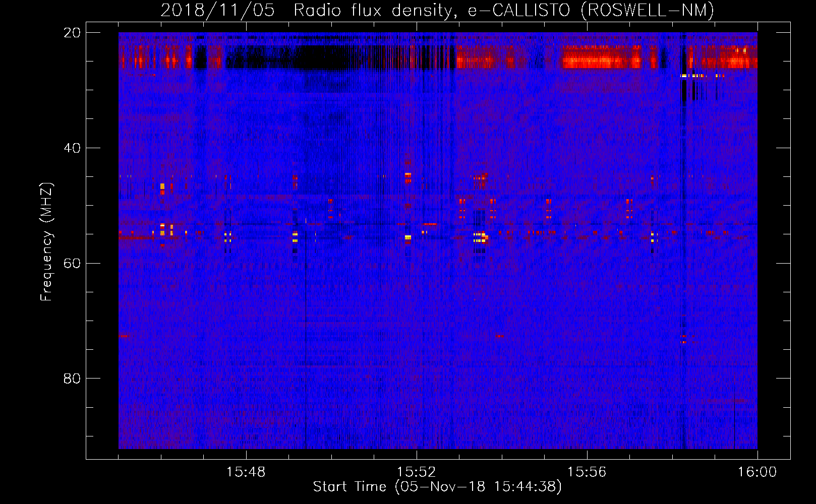This screenshot has height=504, width=816.
Task: Click the 'Start Time (05-Nov-18 15:44:38)' axis label
Action: (437, 487)
